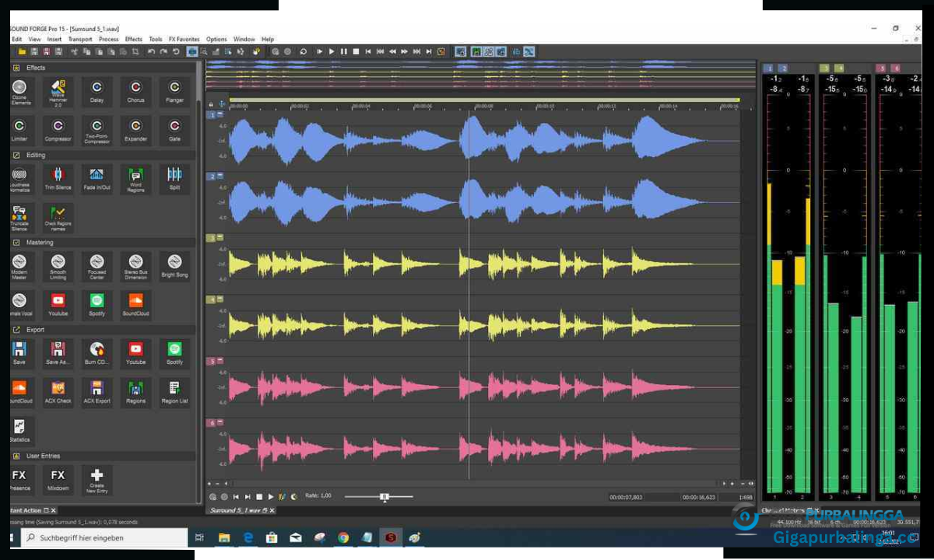The height and width of the screenshot is (560, 934).
Task: Run the Trim Silence action
Action: (x=58, y=178)
